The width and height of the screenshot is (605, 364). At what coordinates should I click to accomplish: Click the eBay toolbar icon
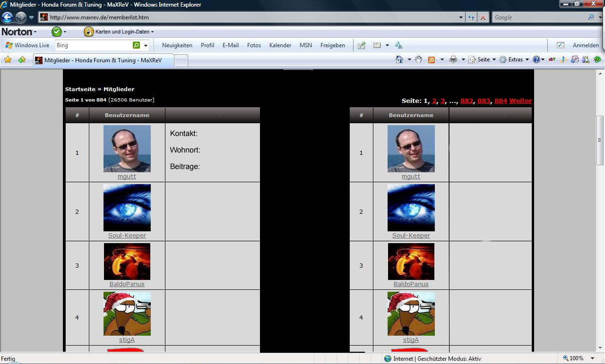point(552,59)
